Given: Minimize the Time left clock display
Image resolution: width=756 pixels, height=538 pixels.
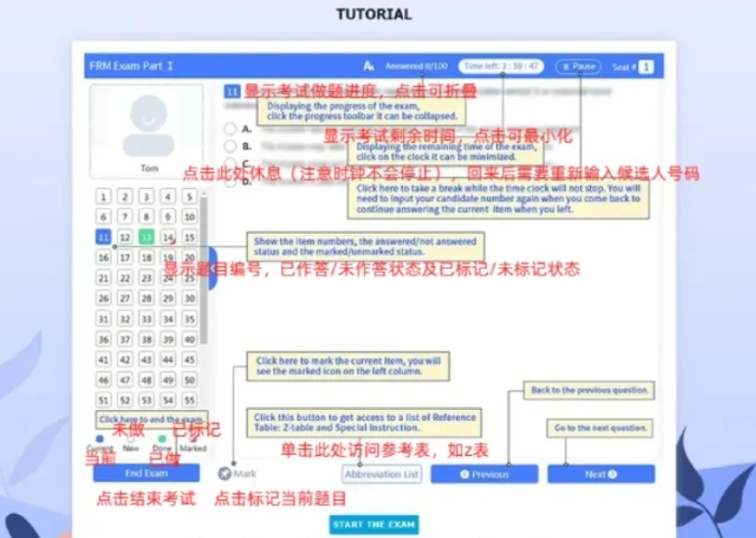Looking at the screenshot, I should click(501, 66).
